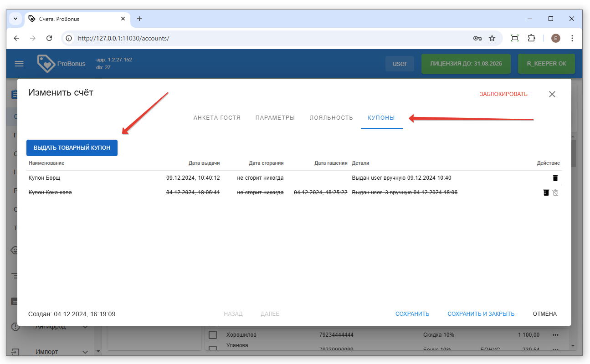Bookmark this page with the star

coord(492,38)
